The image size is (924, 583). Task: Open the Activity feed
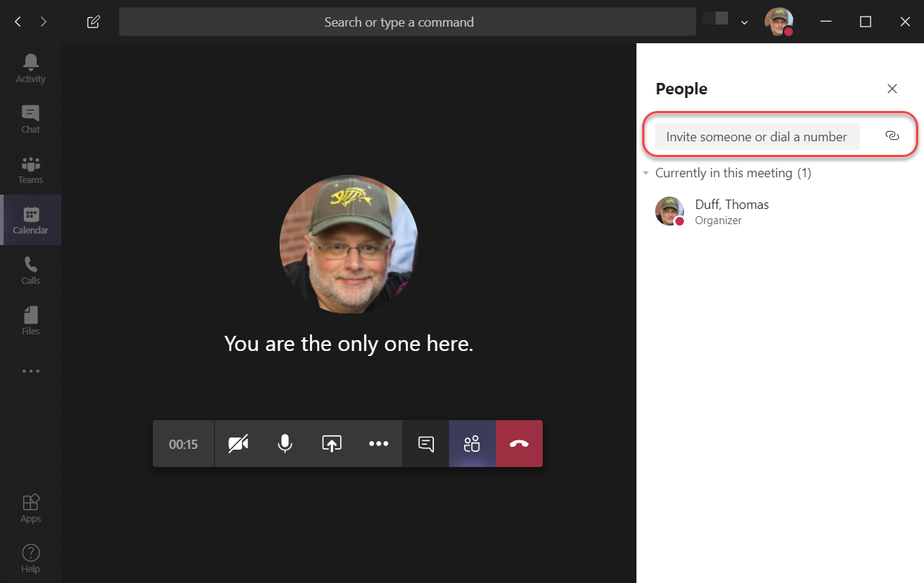point(30,67)
